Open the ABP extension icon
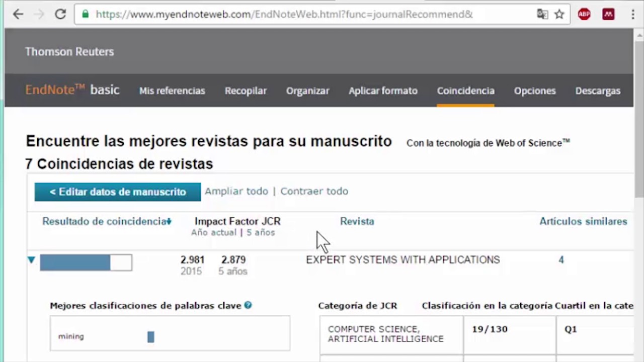 584,14
